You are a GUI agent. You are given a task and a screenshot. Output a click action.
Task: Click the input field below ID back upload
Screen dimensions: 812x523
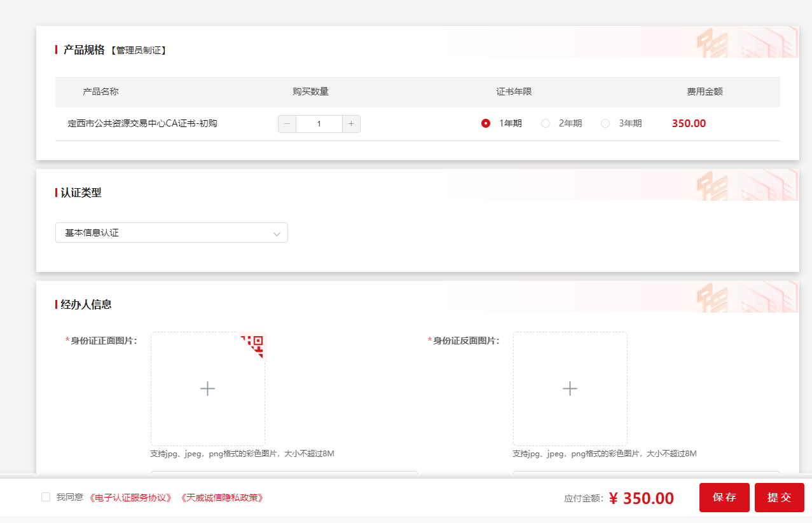pyautogui.click(x=646, y=474)
